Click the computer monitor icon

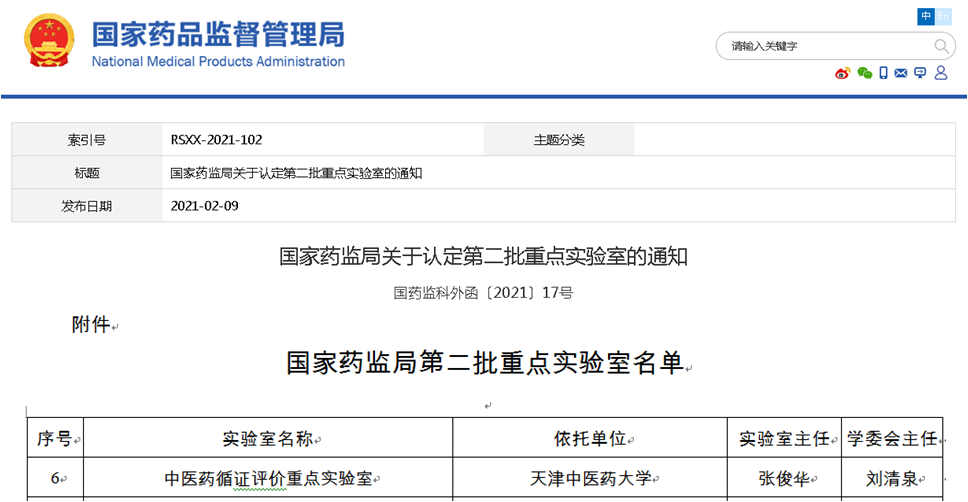tap(920, 73)
